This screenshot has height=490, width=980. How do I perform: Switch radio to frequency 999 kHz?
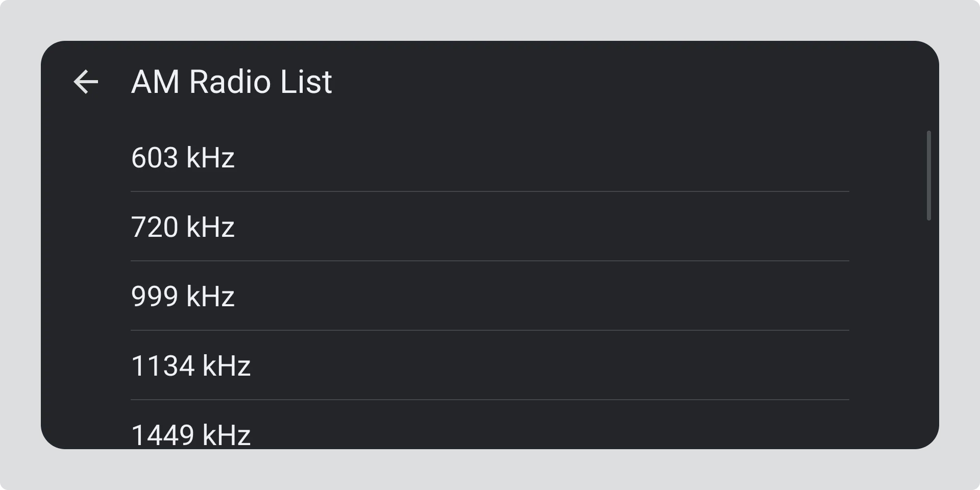[x=183, y=296]
